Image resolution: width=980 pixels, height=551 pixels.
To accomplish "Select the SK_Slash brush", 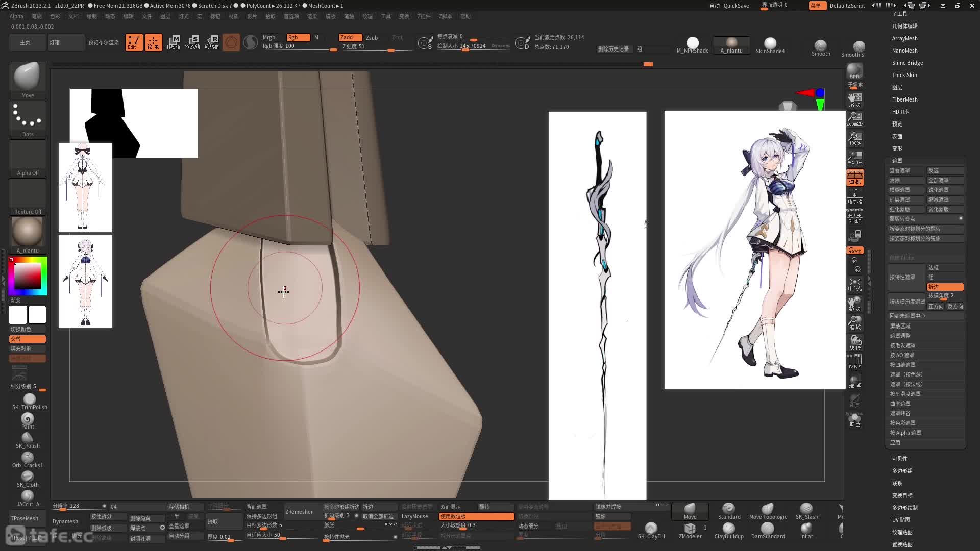I will (806, 511).
